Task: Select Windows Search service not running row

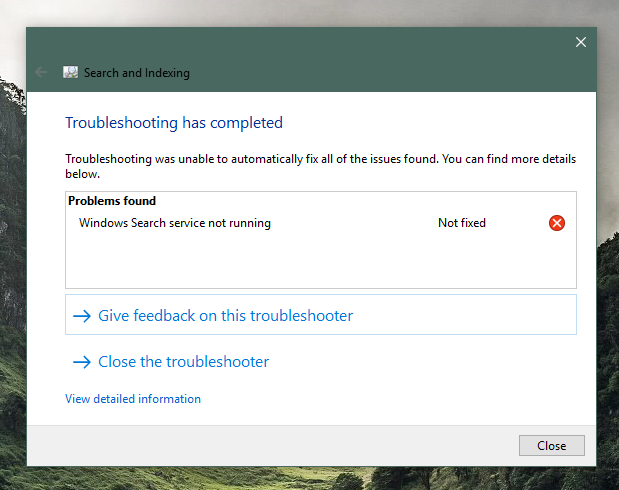Action: pyautogui.click(x=321, y=223)
